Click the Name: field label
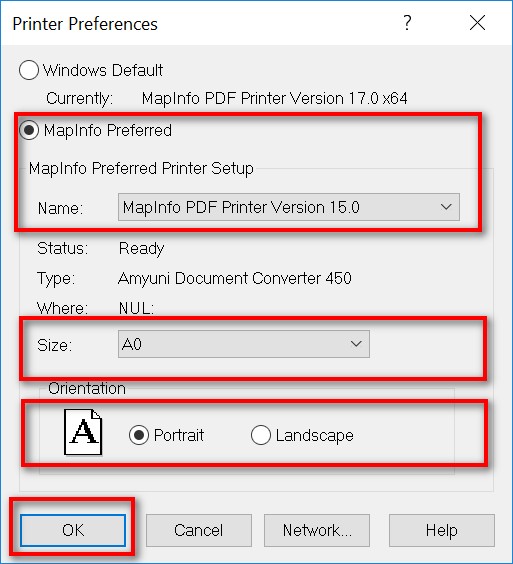Viewport: 513px width, 564px height. point(60,208)
